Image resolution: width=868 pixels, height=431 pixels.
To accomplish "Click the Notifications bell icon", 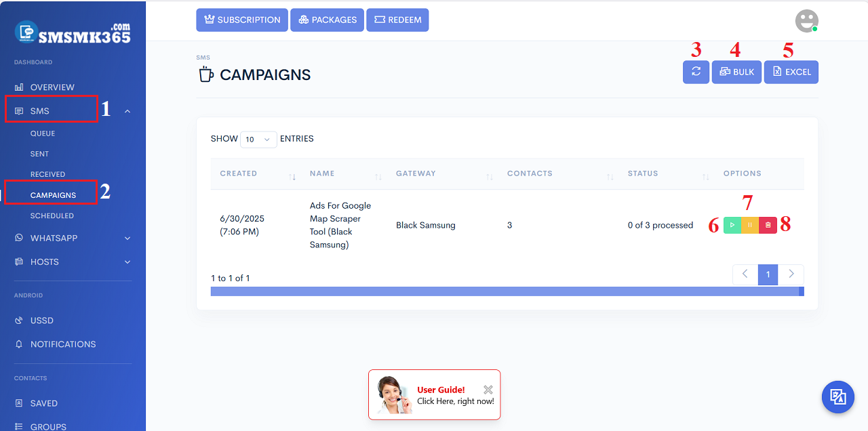I will click(x=19, y=344).
